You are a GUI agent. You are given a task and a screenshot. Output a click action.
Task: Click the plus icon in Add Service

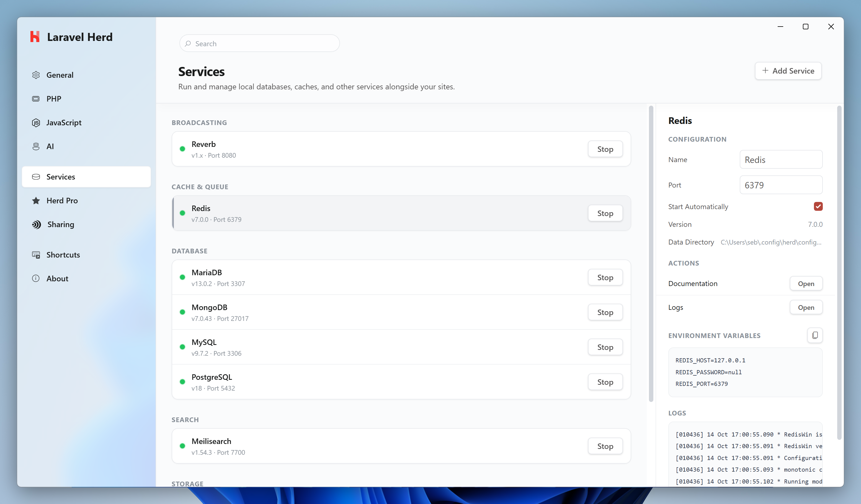[x=765, y=70]
